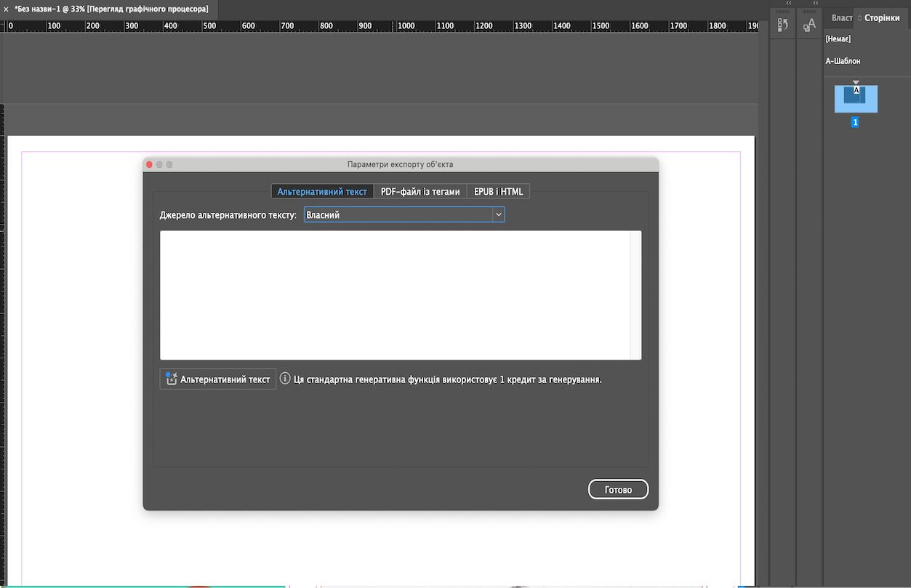
Task: Switch to the PDF-файл із тегами tab
Action: point(420,191)
